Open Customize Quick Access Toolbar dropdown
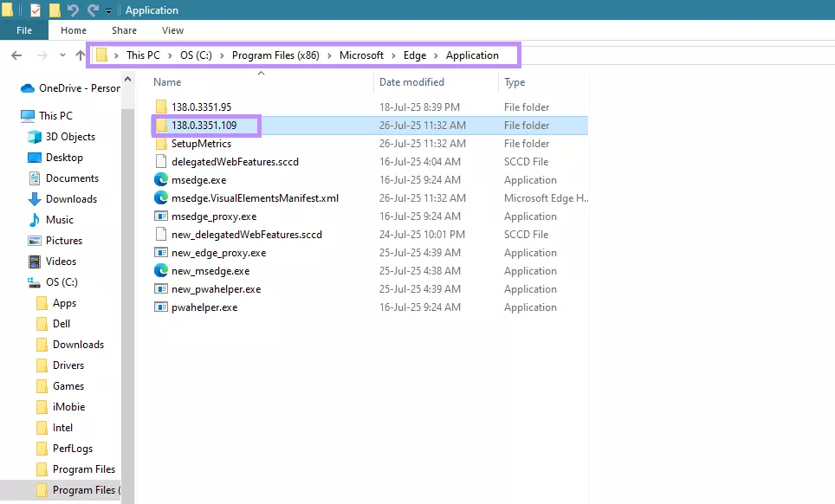The image size is (835, 504). click(x=108, y=10)
